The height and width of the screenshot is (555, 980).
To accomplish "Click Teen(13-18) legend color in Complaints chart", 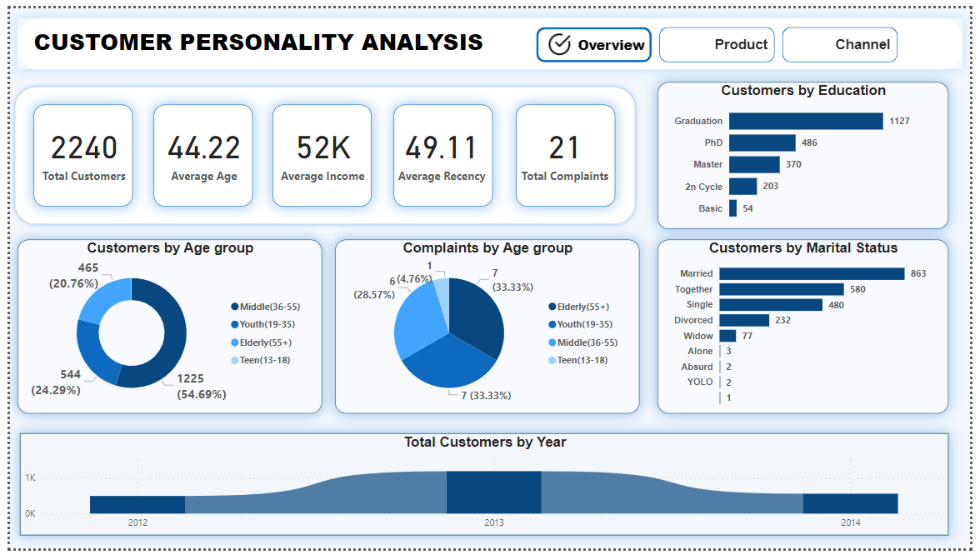I will [x=552, y=360].
